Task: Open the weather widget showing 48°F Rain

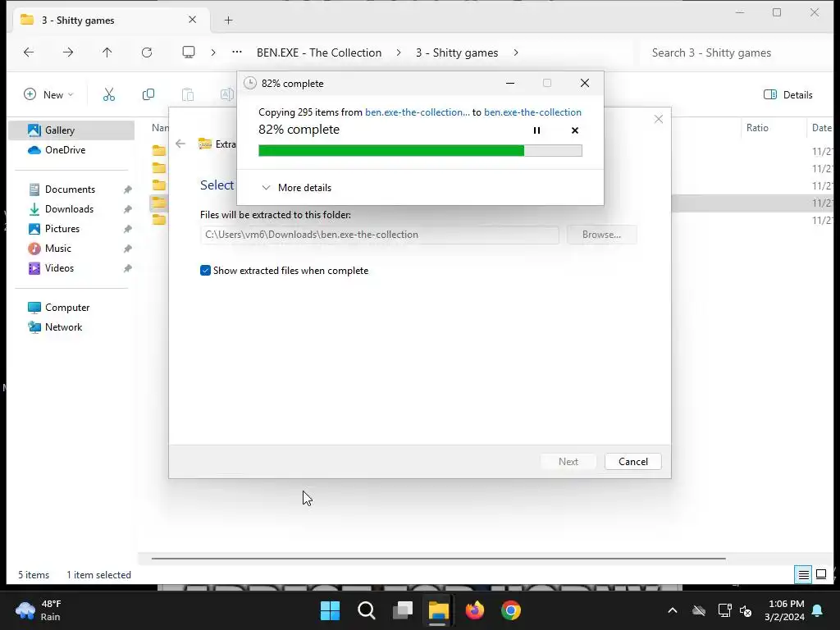Action: coord(39,610)
